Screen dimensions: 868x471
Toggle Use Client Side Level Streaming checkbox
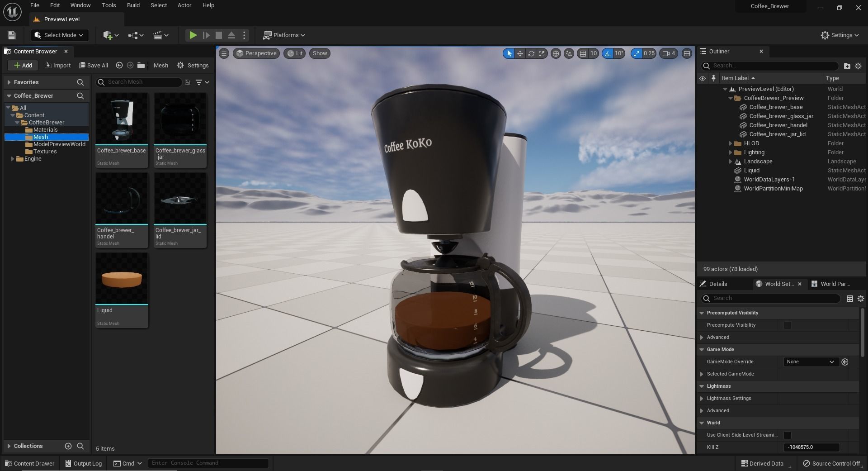pos(787,435)
